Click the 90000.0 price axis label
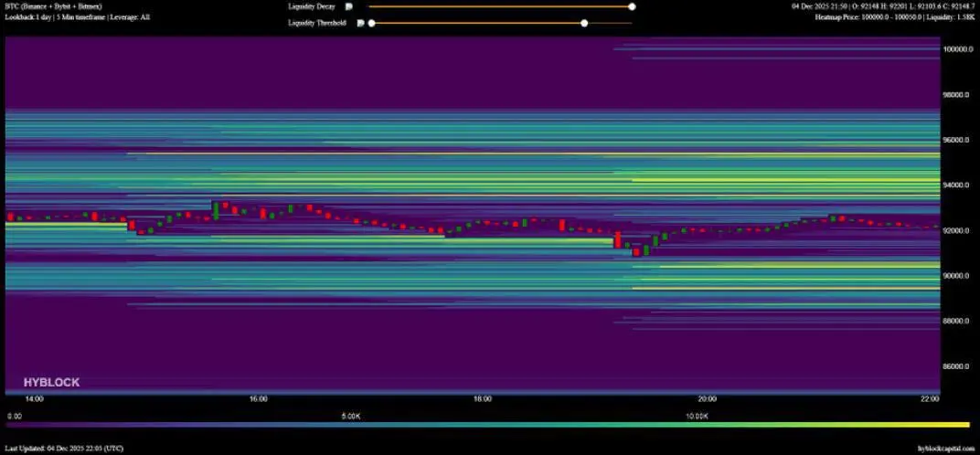Screen dimensions: 980x455 (958, 276)
